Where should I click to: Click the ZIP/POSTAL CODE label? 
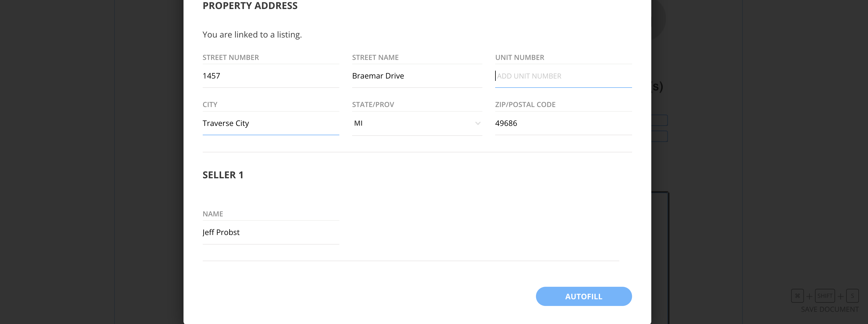(525, 105)
